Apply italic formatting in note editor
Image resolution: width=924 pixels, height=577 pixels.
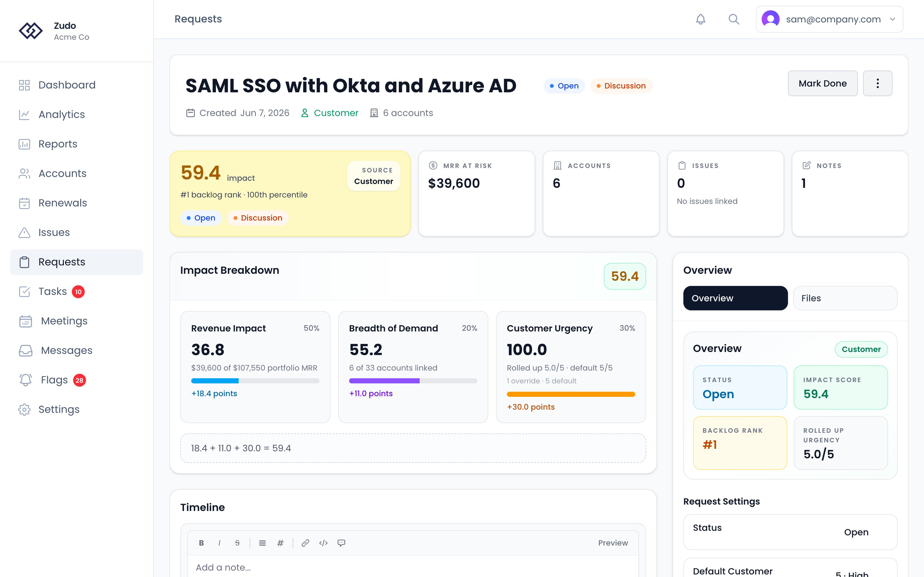click(x=219, y=543)
